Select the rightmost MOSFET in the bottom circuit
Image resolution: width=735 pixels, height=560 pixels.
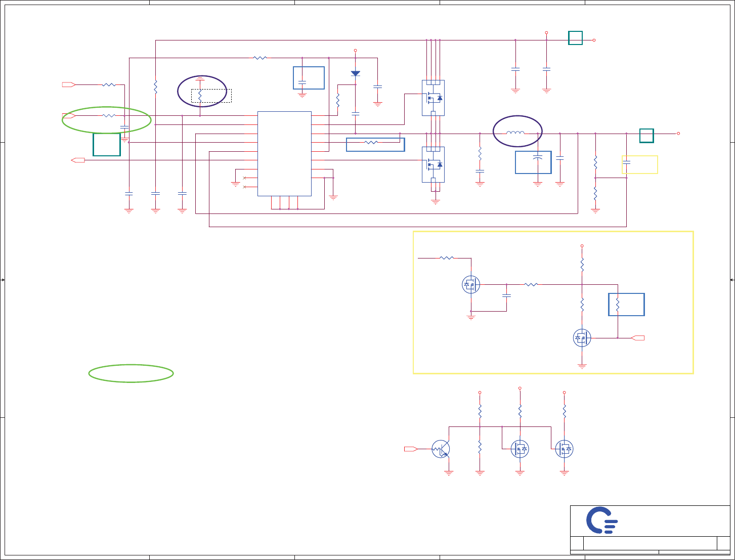point(564,449)
